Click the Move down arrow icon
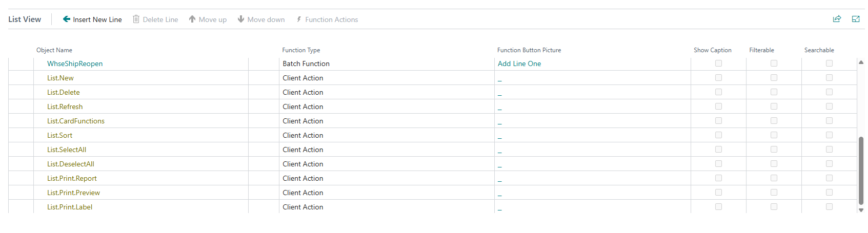This screenshot has width=868, height=233. 241,19
